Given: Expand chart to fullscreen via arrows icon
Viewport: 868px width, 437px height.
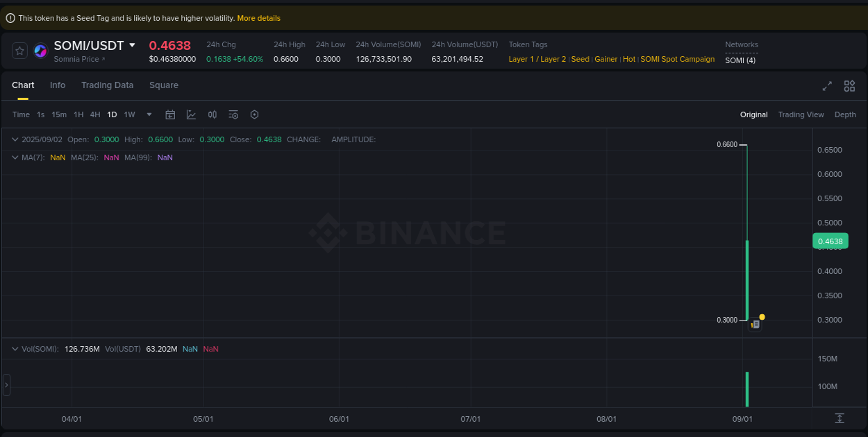Looking at the screenshot, I should click(x=826, y=86).
